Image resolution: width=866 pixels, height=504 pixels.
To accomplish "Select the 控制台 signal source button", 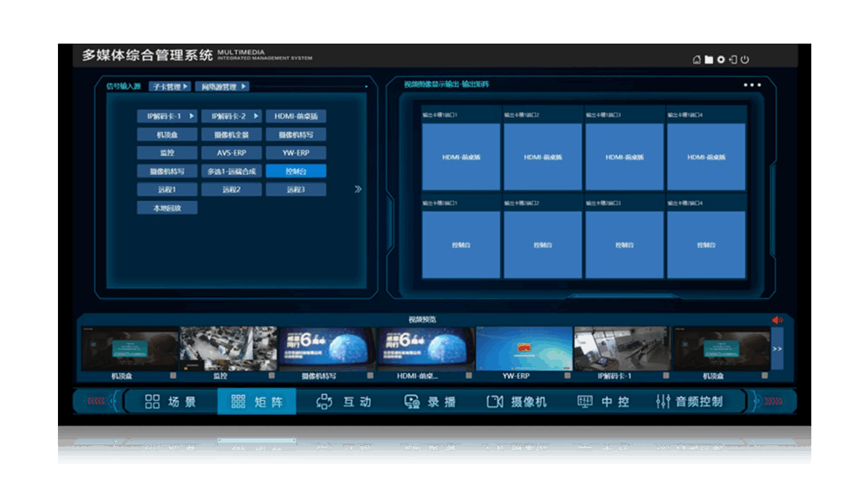I will point(296,171).
